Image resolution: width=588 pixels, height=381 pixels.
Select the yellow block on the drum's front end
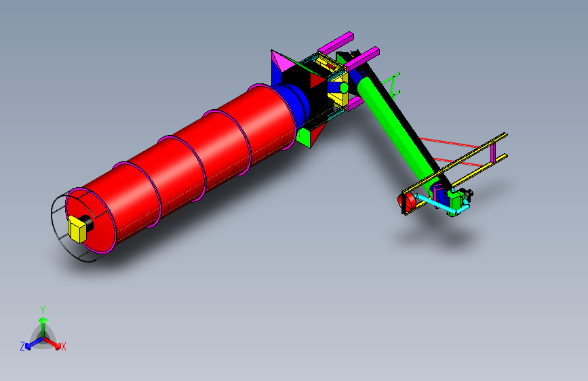(x=77, y=228)
